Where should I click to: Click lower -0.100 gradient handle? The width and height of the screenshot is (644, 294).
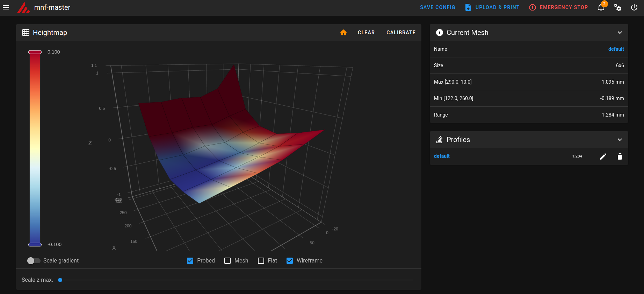(x=35, y=245)
